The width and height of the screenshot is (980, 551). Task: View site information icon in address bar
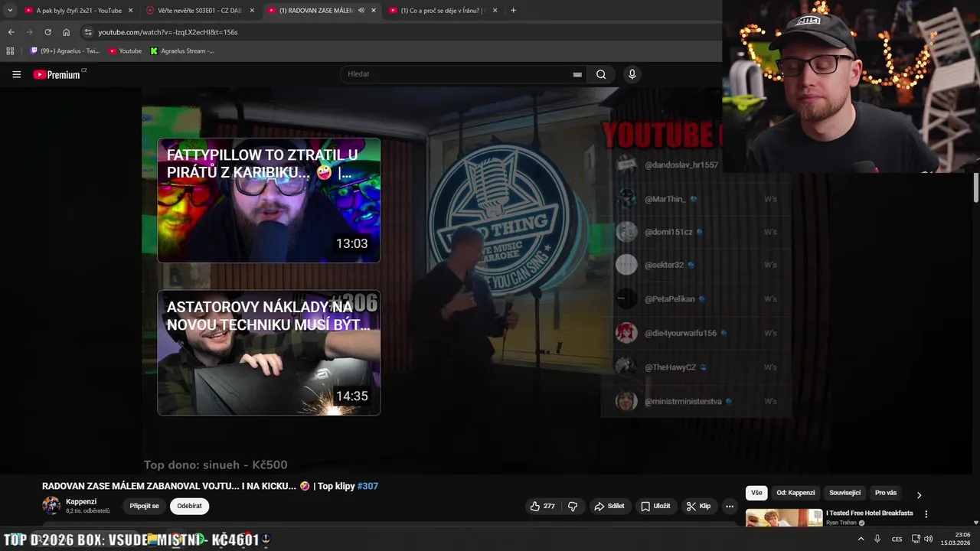[88, 32]
